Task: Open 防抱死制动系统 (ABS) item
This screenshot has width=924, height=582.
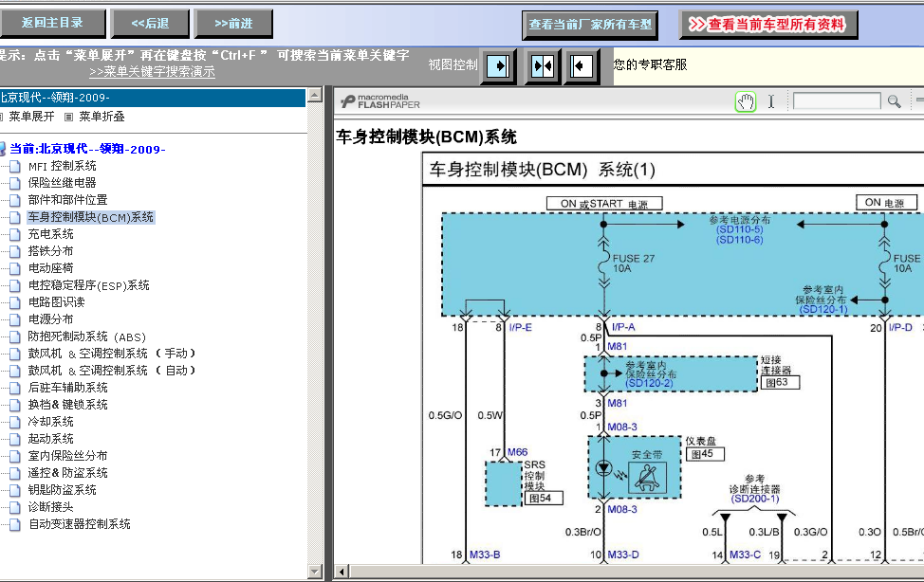Action: pos(86,336)
